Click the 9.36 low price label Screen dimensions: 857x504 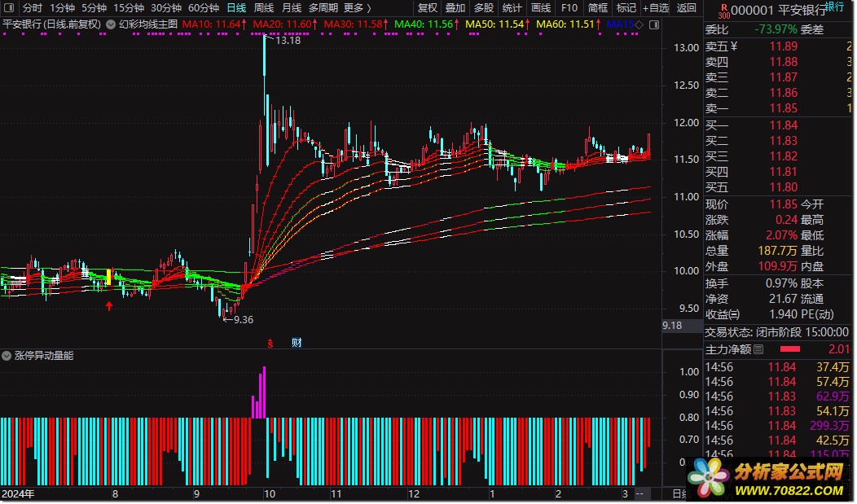click(244, 320)
